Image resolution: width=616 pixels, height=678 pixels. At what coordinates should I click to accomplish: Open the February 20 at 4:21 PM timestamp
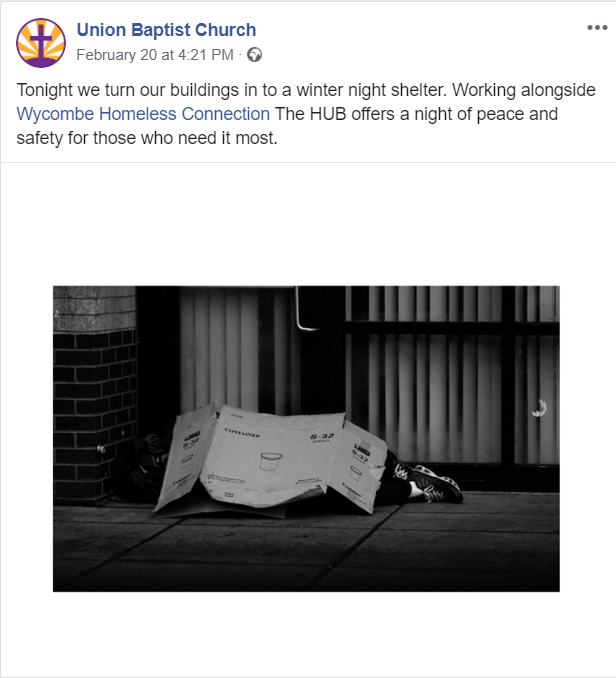pos(155,55)
